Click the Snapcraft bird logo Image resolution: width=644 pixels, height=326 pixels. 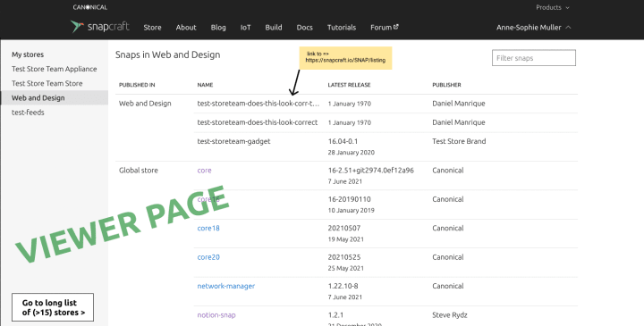click(77, 27)
